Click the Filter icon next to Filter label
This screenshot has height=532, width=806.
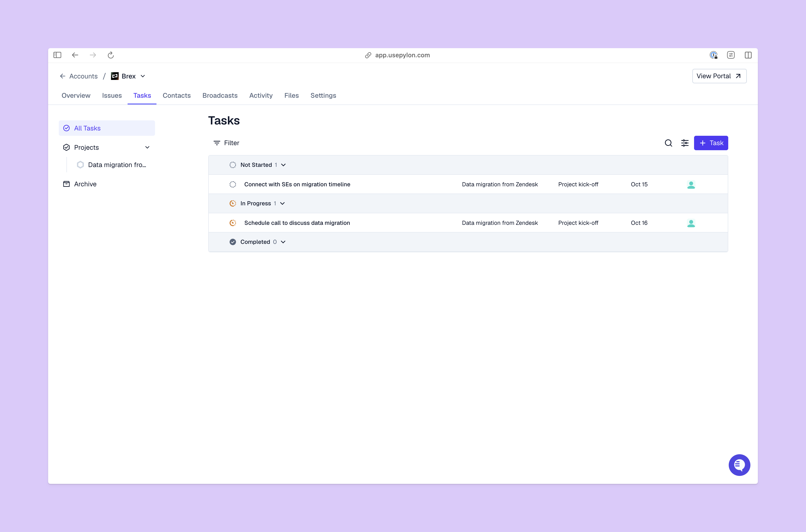(x=217, y=143)
